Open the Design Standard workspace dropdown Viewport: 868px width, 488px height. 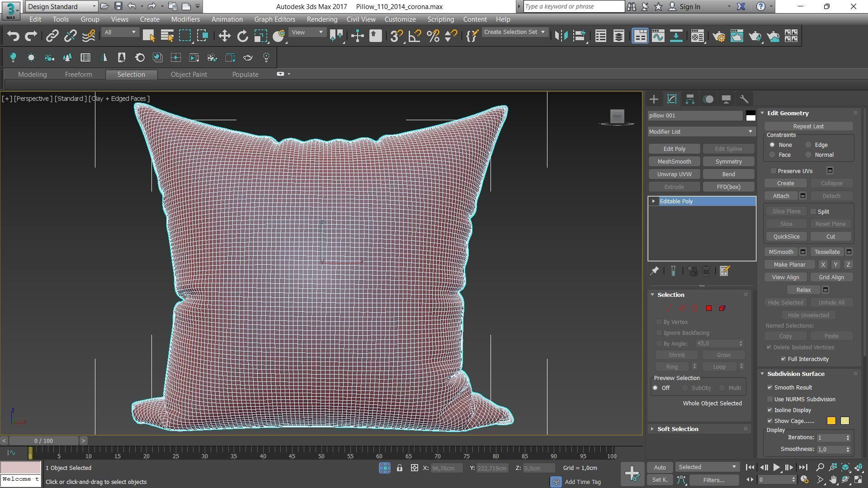coord(61,6)
